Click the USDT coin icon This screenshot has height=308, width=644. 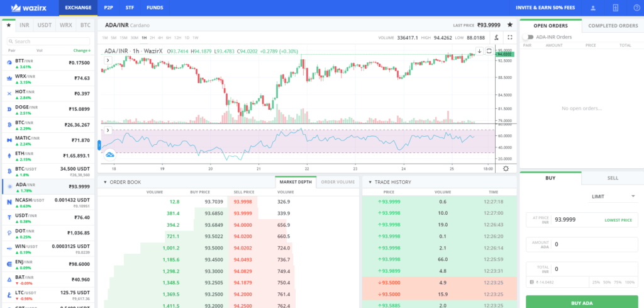pos(9,218)
